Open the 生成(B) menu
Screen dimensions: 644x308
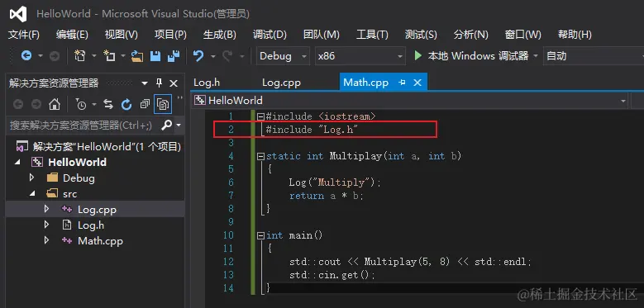[220, 35]
